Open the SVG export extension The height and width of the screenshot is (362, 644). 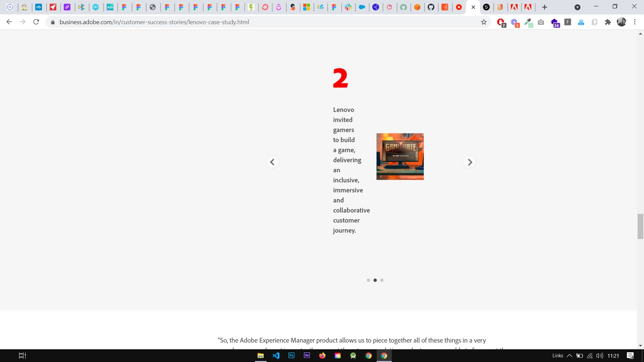(581, 22)
